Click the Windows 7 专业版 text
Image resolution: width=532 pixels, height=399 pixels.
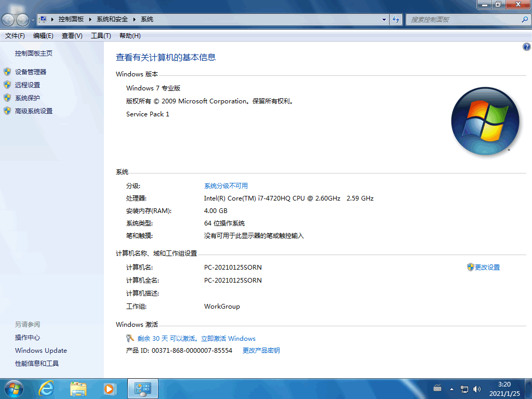tap(153, 88)
